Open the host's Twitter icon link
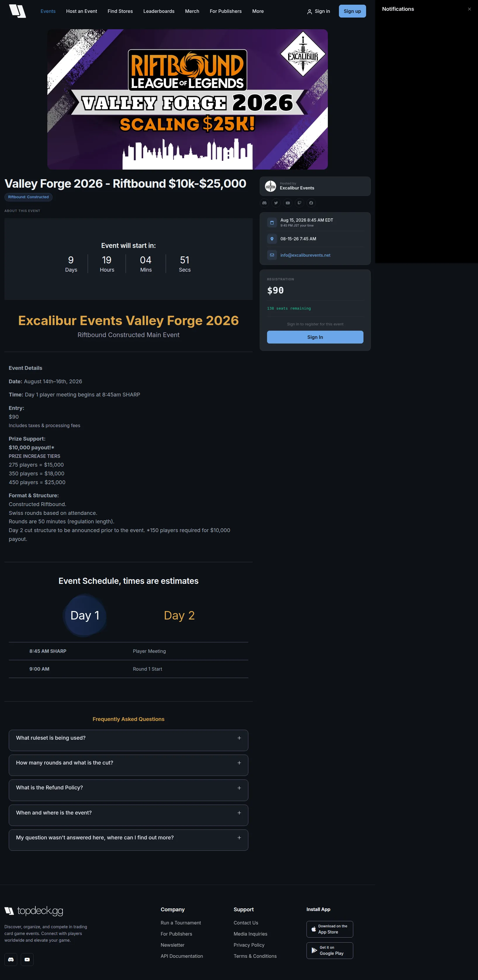The image size is (478, 980). pyautogui.click(x=276, y=203)
